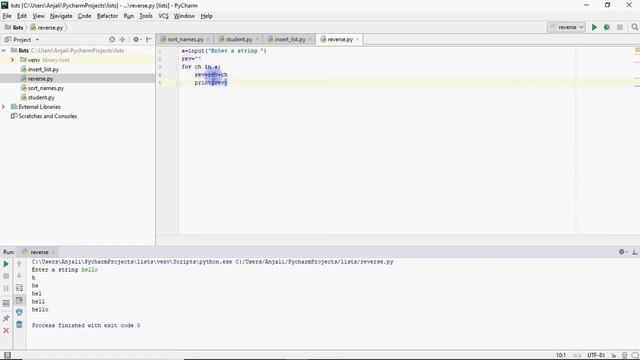This screenshot has height=360, width=640.
Task: Click the print icon in the Run console
Action: 19,312
